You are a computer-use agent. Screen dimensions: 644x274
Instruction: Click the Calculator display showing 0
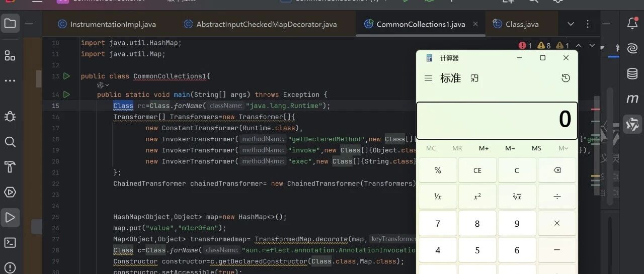497,120
